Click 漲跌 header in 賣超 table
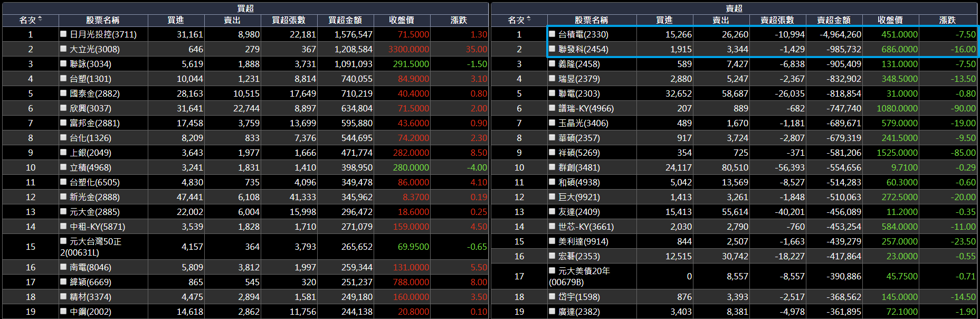Screen dimensions: 980x319 (x=947, y=20)
